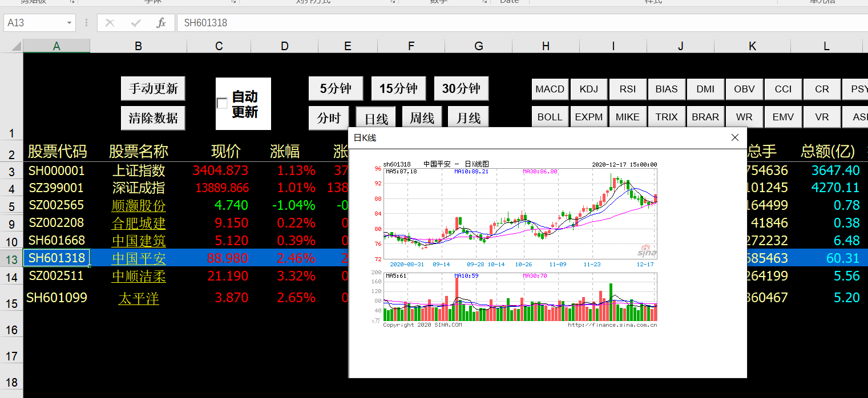Image resolution: width=868 pixels, height=398 pixels.
Task: Click the MACD indicator button
Action: [x=550, y=89]
